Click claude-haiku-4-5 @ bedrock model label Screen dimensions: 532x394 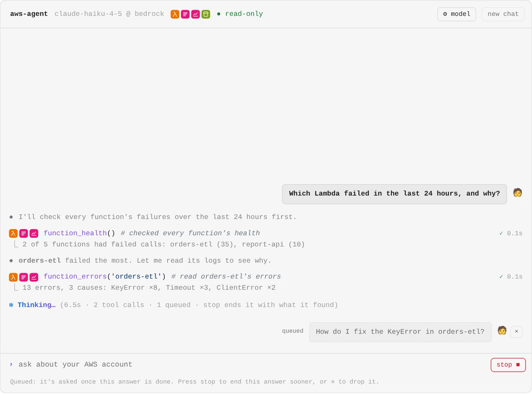coord(109,14)
